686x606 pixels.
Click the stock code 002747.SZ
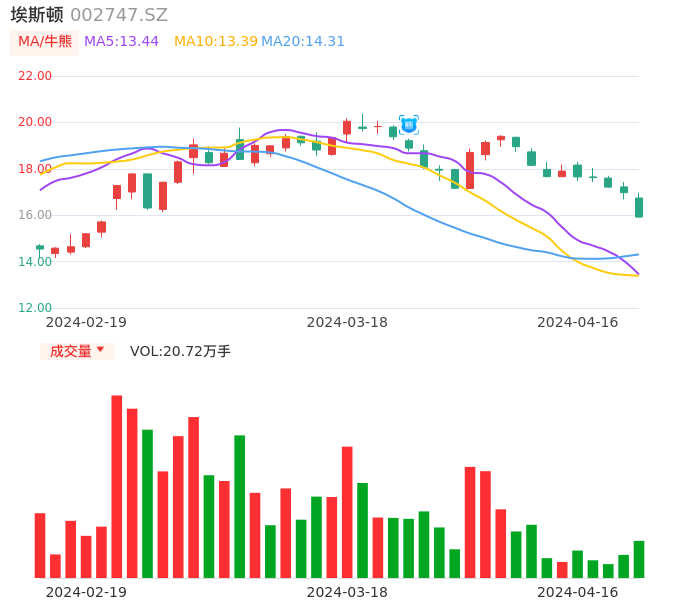pos(119,15)
